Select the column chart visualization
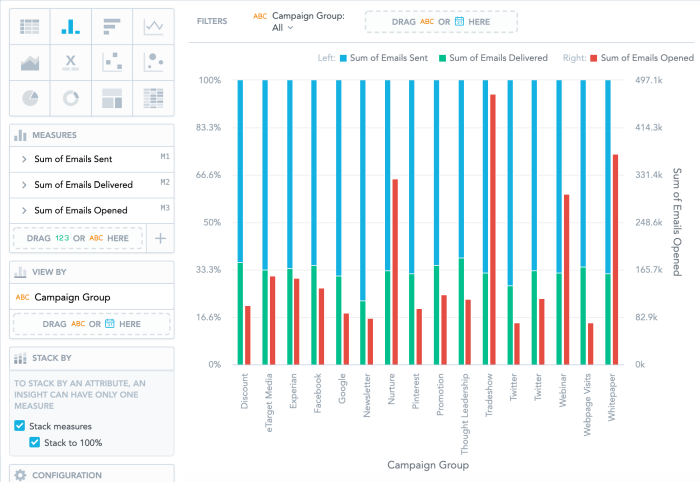 point(70,26)
